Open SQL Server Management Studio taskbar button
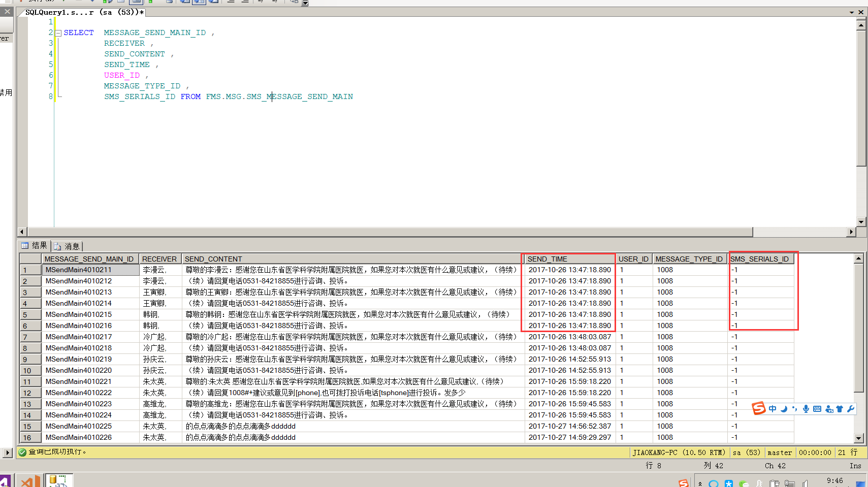This screenshot has height=487, width=868. point(59,480)
